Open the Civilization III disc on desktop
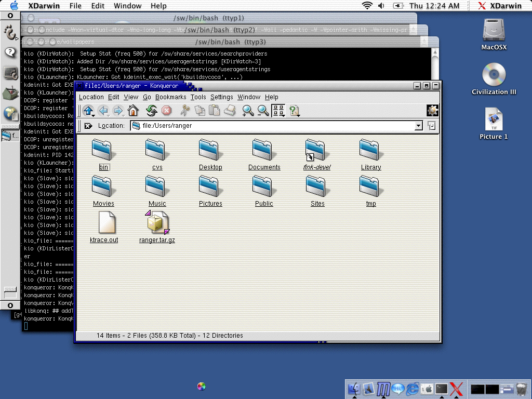532x399 pixels. (494, 79)
